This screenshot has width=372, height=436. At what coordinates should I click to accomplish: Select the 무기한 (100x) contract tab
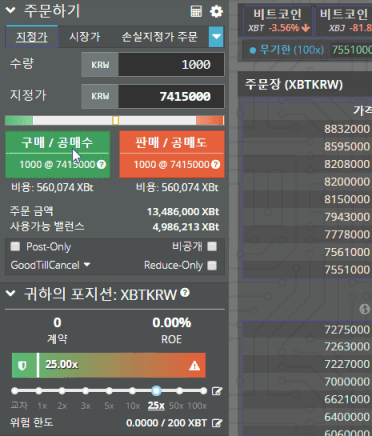286,50
